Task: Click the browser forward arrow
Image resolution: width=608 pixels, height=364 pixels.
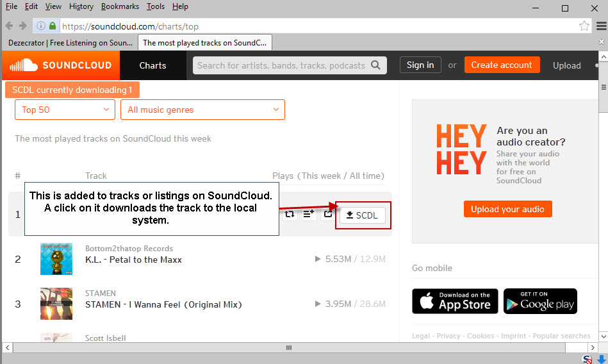Action: click(23, 26)
